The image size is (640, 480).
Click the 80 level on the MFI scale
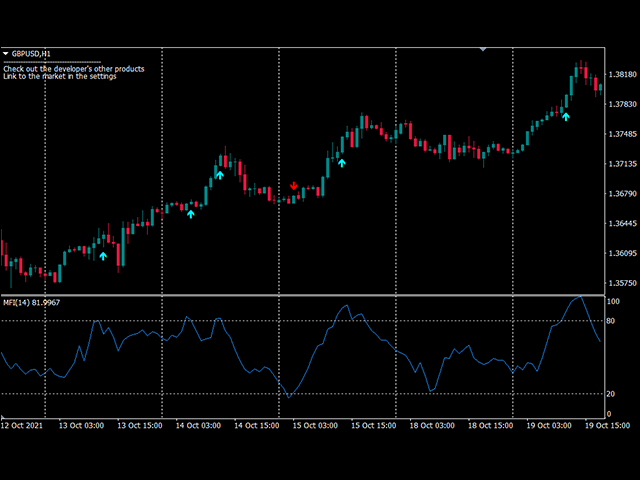612,321
